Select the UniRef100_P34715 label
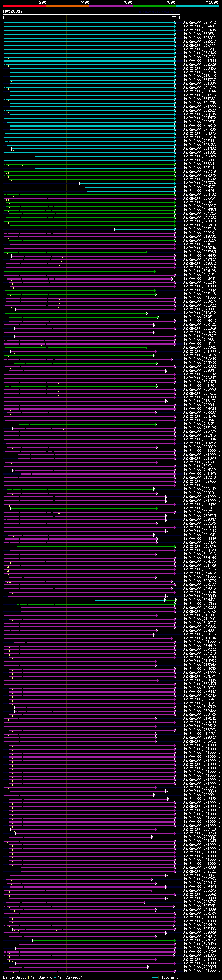The image size is (222, 980). [x=199, y=214]
